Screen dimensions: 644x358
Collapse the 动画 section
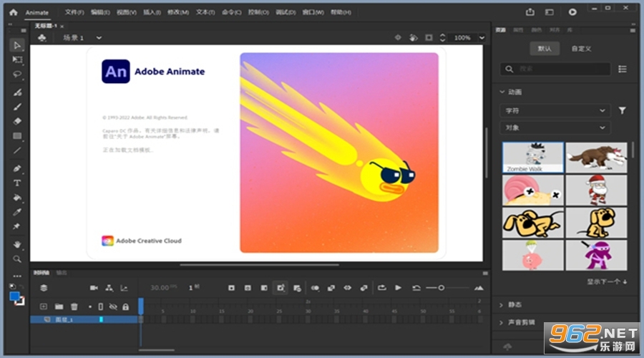(x=502, y=92)
